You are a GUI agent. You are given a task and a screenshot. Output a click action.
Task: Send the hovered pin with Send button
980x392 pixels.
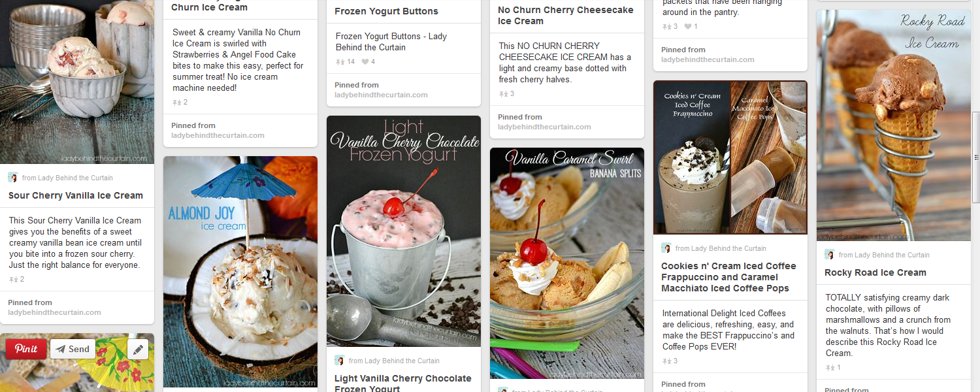[x=73, y=349]
